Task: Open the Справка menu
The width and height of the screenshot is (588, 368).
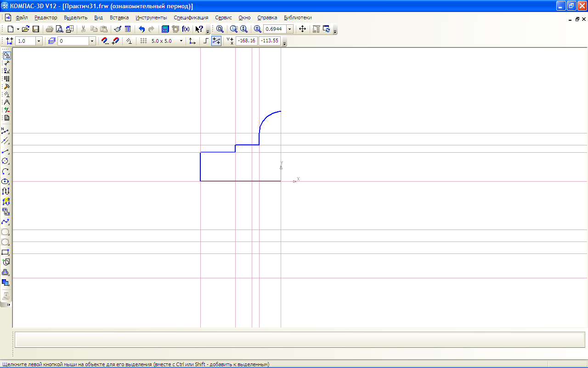Action: (x=267, y=17)
